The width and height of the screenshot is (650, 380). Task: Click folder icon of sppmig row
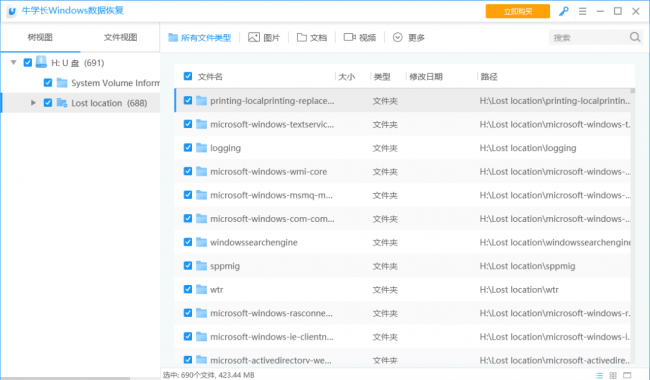point(201,266)
